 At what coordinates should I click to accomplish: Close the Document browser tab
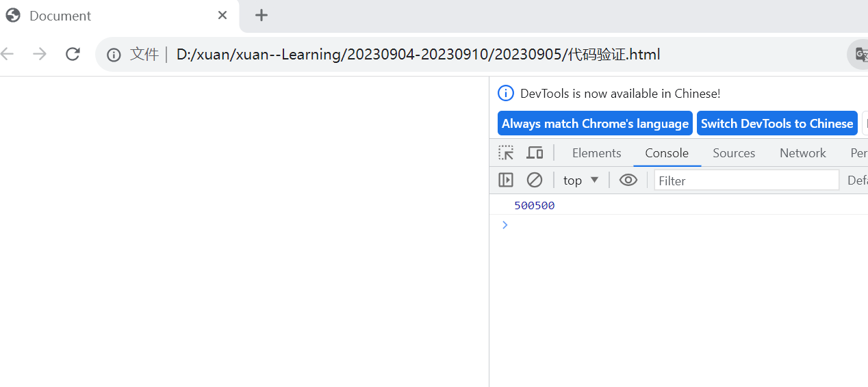222,15
